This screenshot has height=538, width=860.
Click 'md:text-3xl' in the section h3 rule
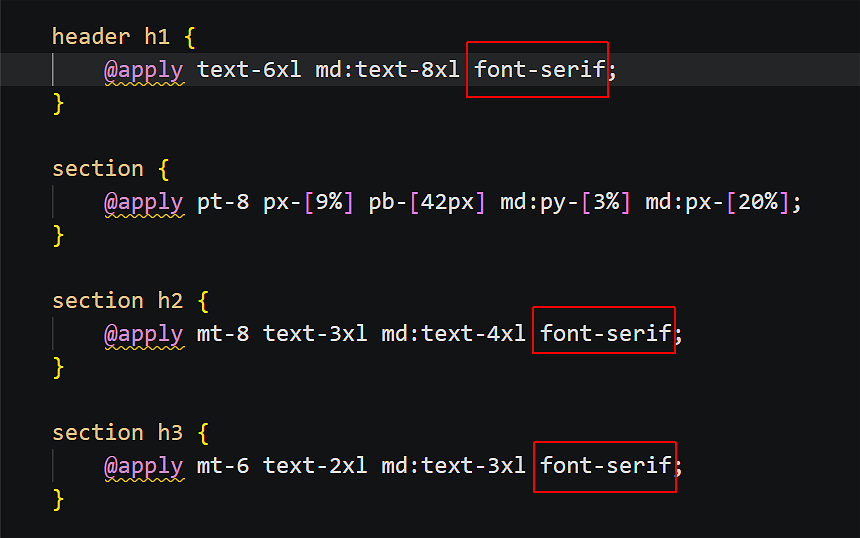[454, 466]
